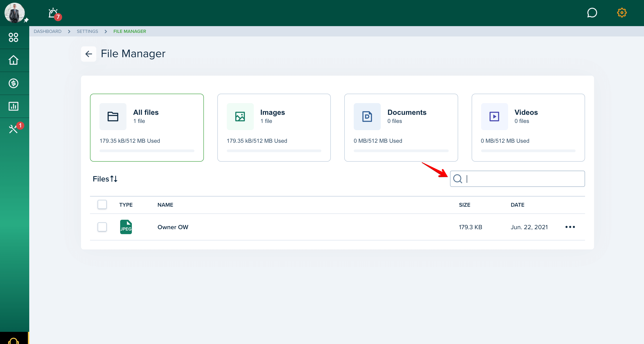Open the apps grid in sidebar

pyautogui.click(x=14, y=37)
